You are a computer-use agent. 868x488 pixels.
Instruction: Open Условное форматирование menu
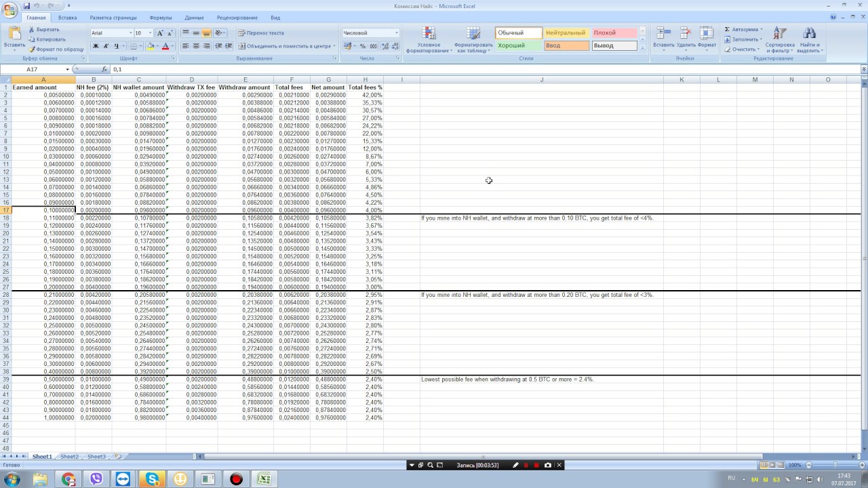pyautogui.click(x=429, y=40)
